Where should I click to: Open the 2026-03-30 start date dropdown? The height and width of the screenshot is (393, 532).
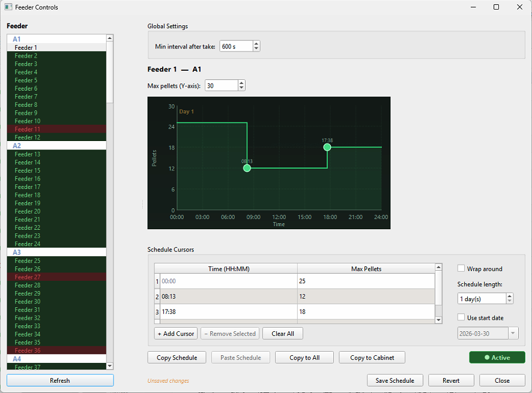(513, 333)
